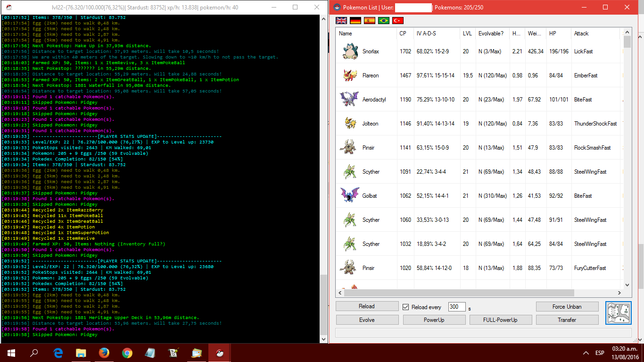Click the Snorlax sprite in the list
The image size is (644, 362).
[x=349, y=51]
